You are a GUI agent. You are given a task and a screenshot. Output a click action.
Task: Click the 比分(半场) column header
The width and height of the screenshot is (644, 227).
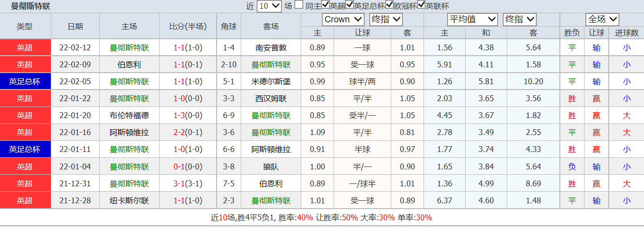[x=188, y=26]
